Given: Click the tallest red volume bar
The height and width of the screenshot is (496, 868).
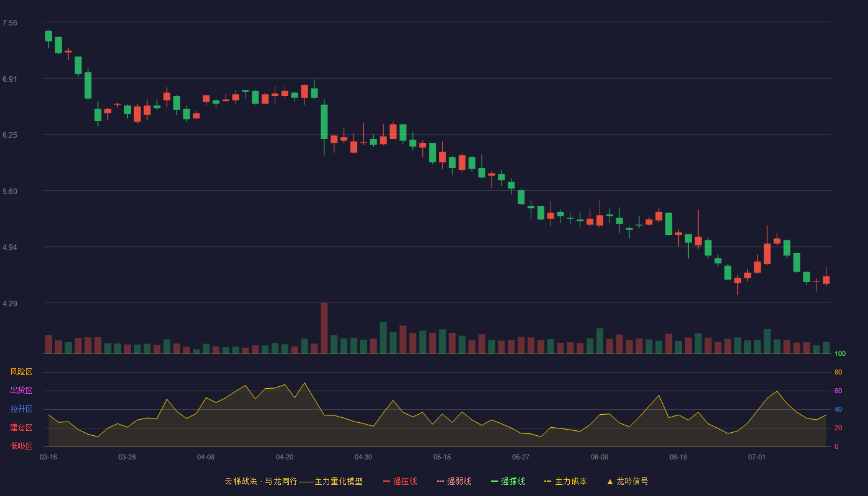Looking at the screenshot, I should (324, 328).
